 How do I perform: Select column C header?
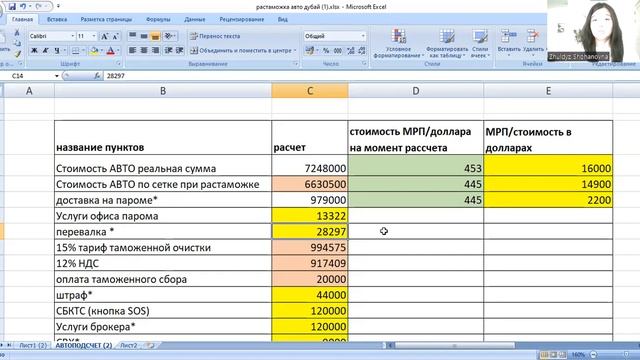pyautogui.click(x=310, y=91)
